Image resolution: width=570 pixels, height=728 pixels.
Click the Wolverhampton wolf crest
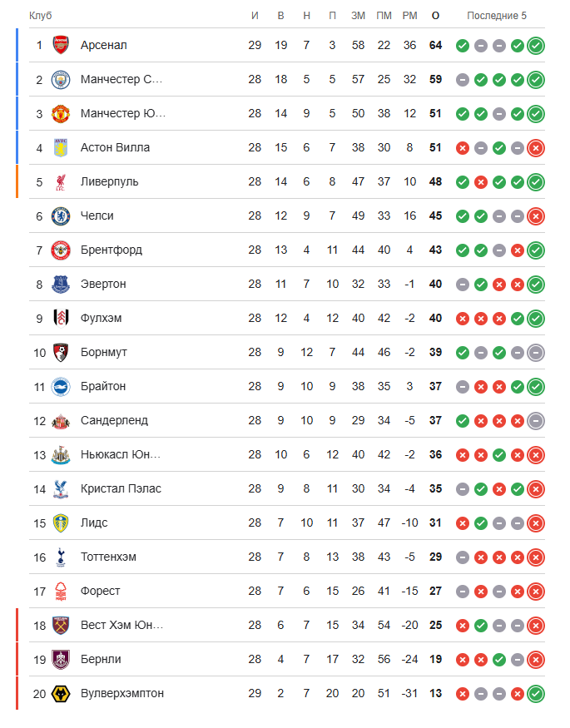pyautogui.click(x=61, y=694)
